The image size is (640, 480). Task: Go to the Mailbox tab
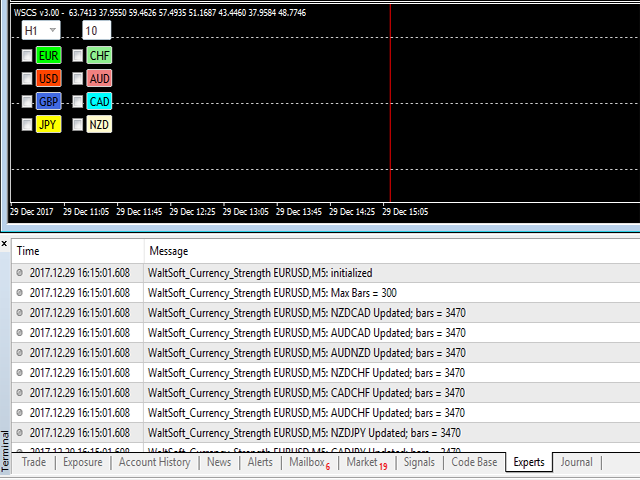(x=306, y=462)
